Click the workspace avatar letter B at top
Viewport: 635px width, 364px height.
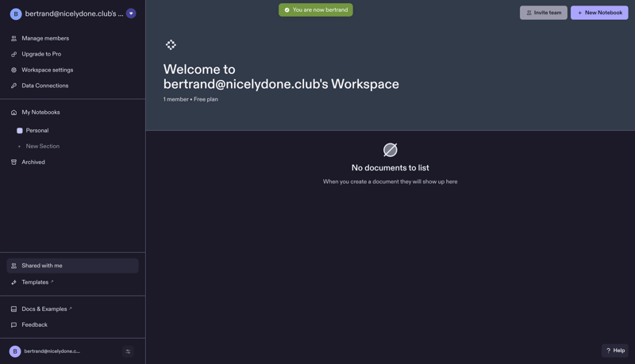click(16, 14)
